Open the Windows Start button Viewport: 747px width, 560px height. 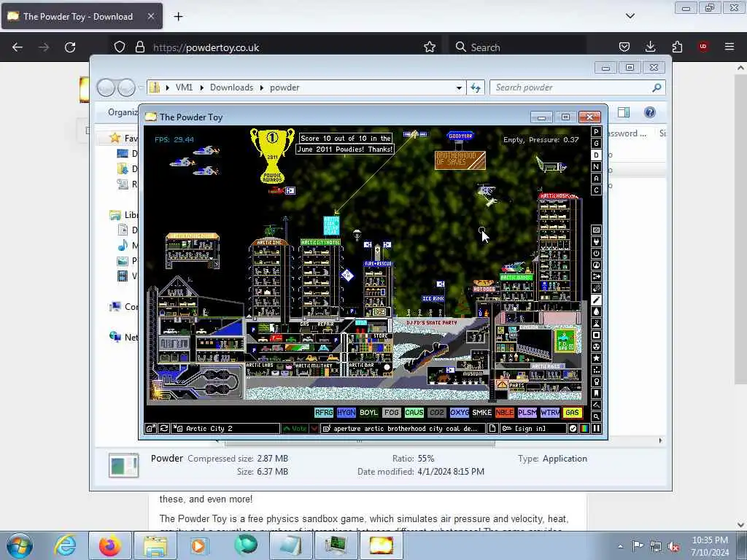pyautogui.click(x=20, y=545)
